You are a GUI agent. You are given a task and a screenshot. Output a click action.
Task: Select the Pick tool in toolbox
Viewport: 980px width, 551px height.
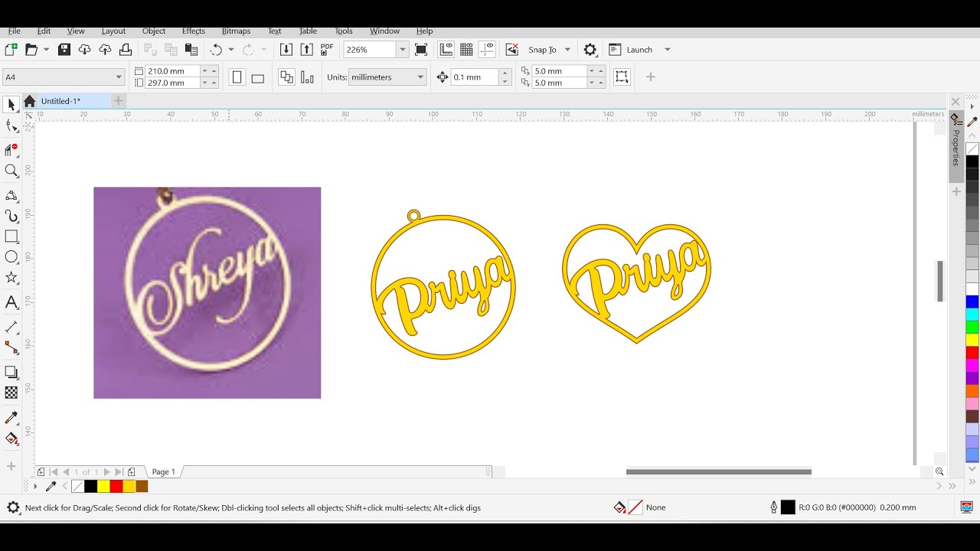click(x=11, y=104)
